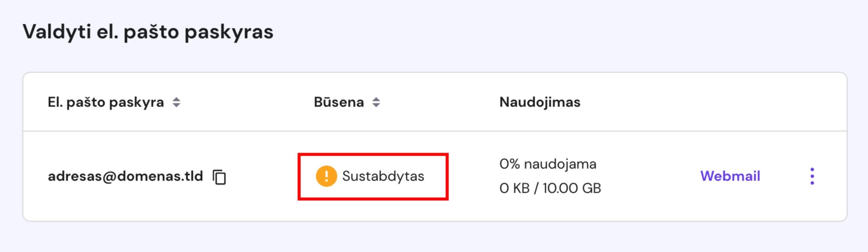
Task: Select the 'adresas' part of the email
Action: 75,176
